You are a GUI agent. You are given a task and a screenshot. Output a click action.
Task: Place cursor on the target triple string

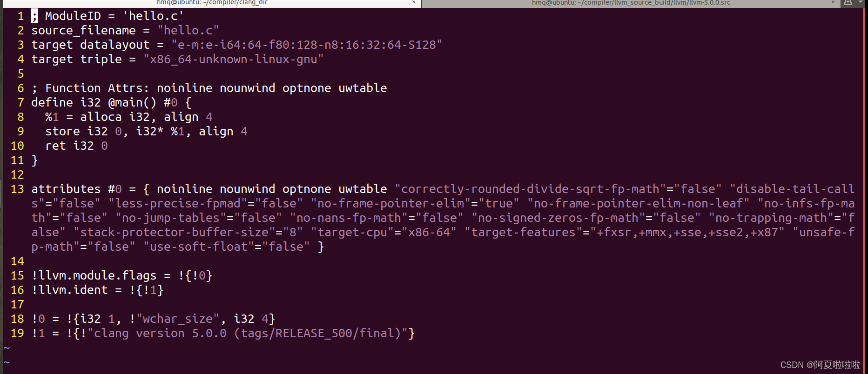233,60
